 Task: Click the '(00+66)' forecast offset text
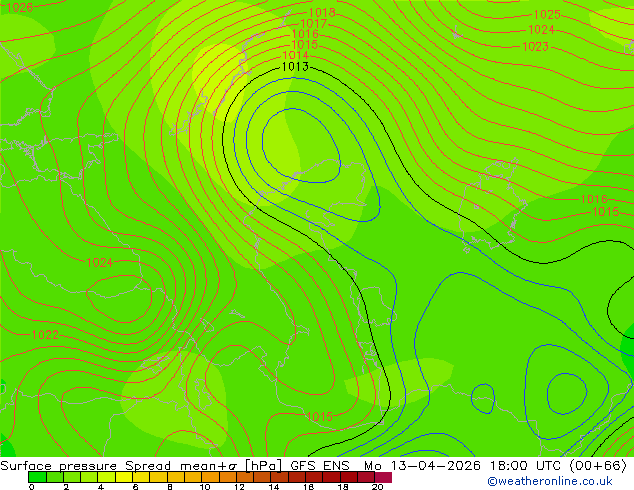pyautogui.click(x=600, y=466)
